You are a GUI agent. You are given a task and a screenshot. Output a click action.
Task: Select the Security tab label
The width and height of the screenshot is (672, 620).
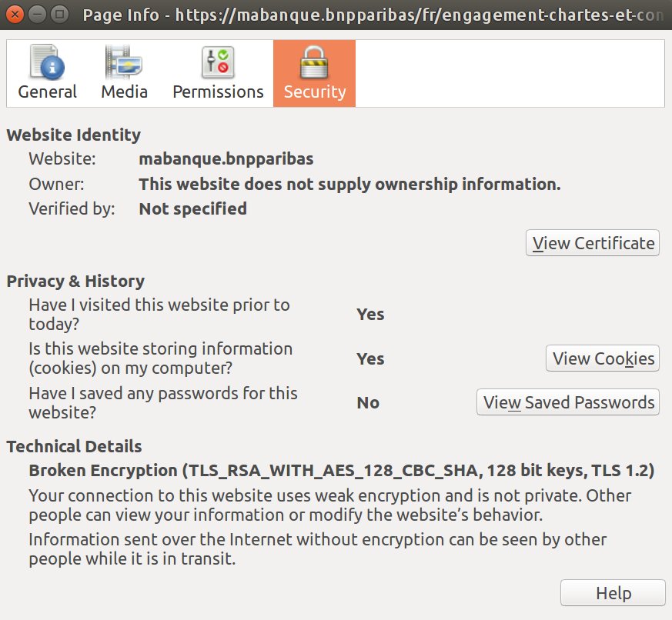(x=315, y=92)
